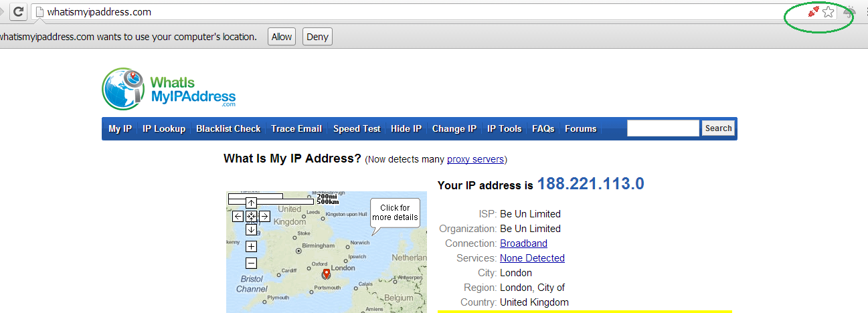Zoom out the map with minus
The height and width of the screenshot is (313, 868).
click(x=251, y=263)
